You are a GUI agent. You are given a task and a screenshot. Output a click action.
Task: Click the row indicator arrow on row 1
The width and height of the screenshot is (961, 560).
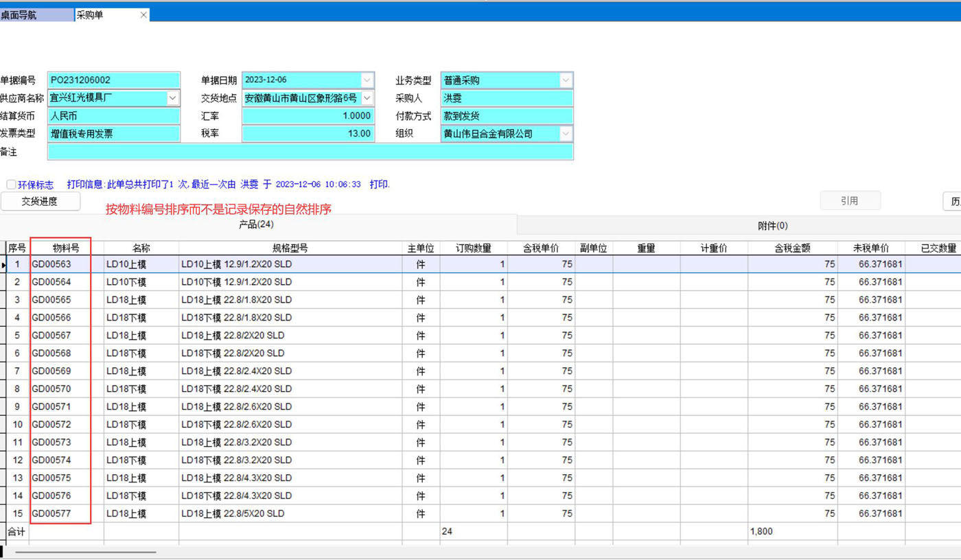(4, 265)
